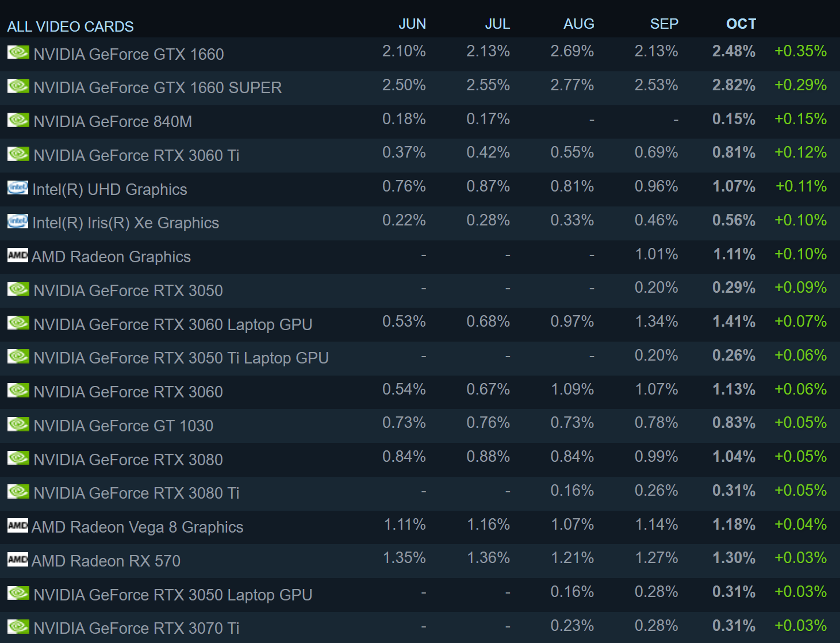Click the Intel logo beside Iris Xe Graphics

(x=18, y=221)
